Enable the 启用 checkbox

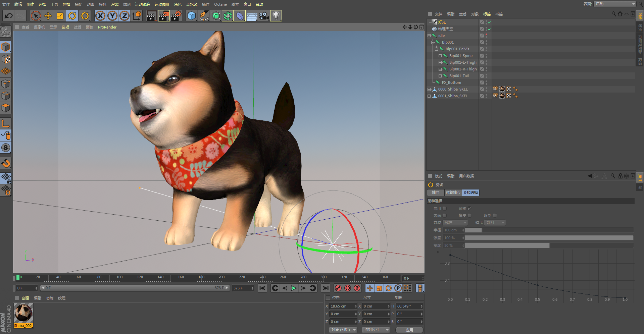click(444, 209)
